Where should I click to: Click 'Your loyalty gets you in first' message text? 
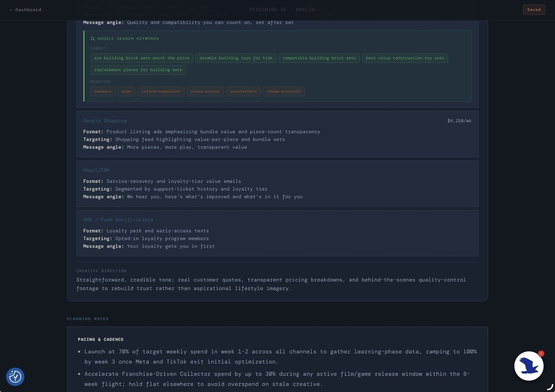tap(171, 247)
